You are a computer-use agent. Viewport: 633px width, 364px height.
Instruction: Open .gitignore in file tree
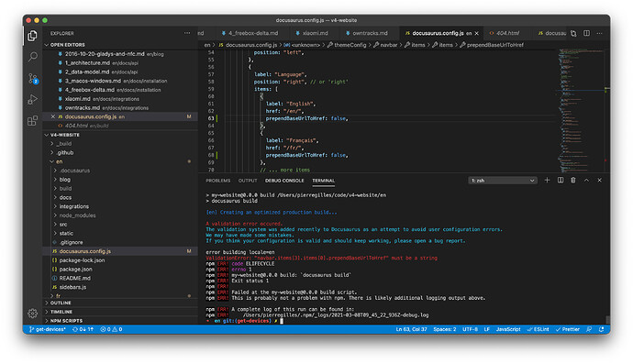pos(120,242)
